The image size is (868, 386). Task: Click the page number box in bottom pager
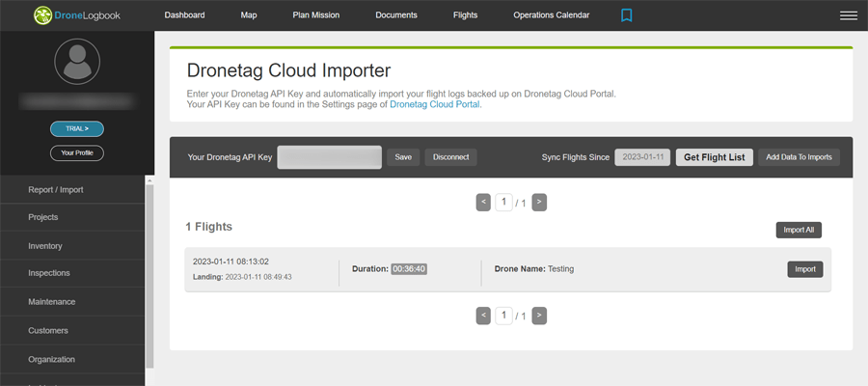[503, 316]
